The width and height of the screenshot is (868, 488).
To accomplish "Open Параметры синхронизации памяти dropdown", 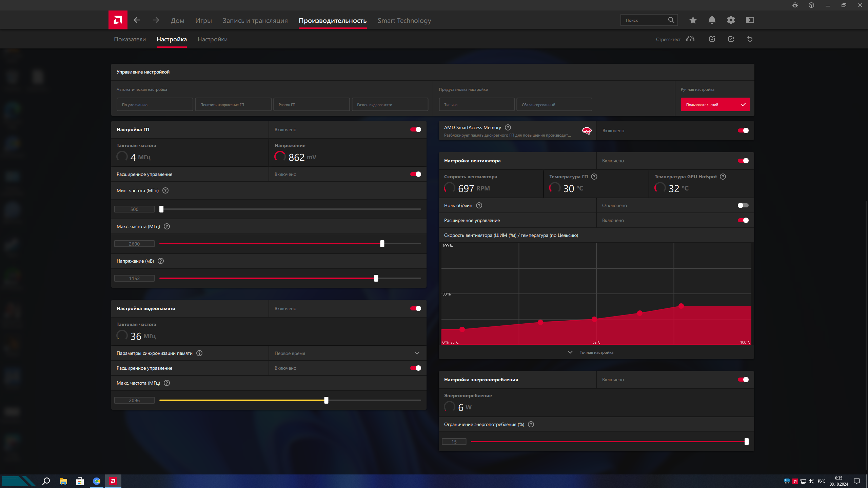I will point(347,353).
